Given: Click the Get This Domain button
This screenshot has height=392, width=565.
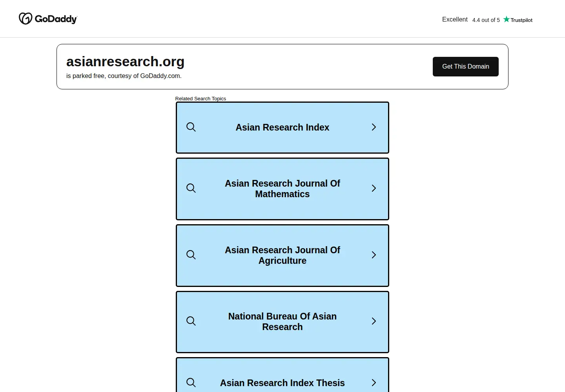Looking at the screenshot, I should [465, 67].
